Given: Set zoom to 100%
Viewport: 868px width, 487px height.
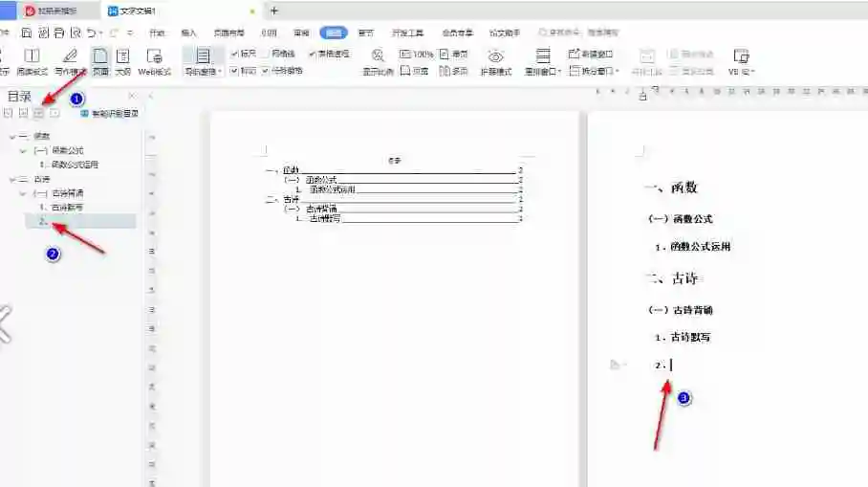Looking at the screenshot, I should tap(416, 54).
